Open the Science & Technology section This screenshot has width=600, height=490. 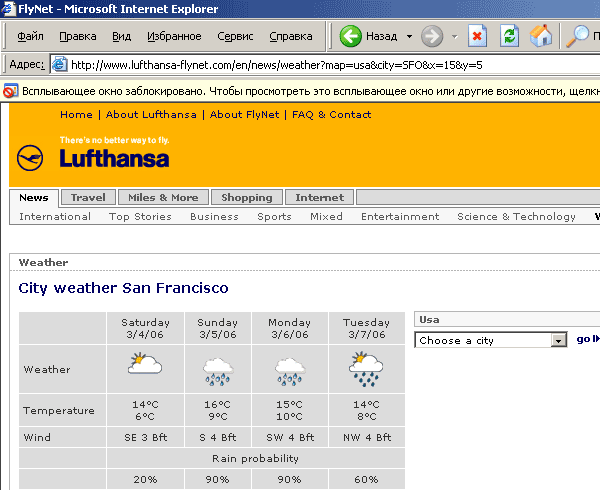[x=517, y=217]
